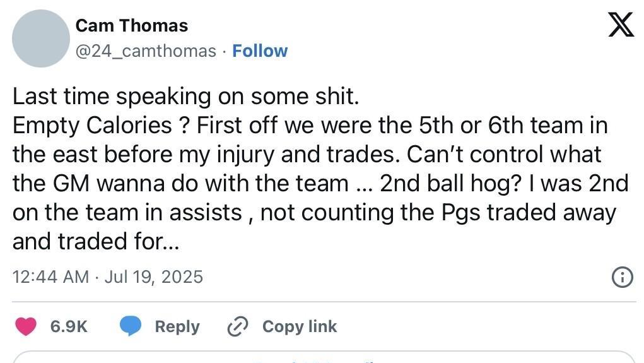Click the "Empty Calories ?" phrase in tweet

point(101,125)
